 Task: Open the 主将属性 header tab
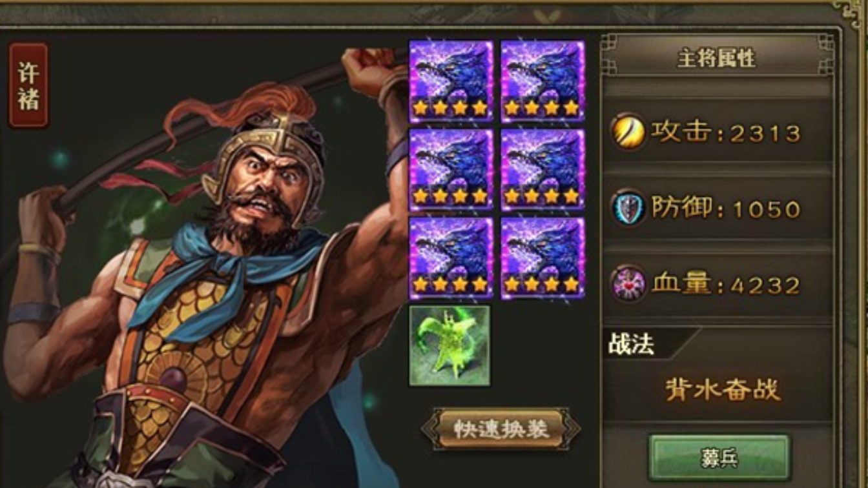717,58
